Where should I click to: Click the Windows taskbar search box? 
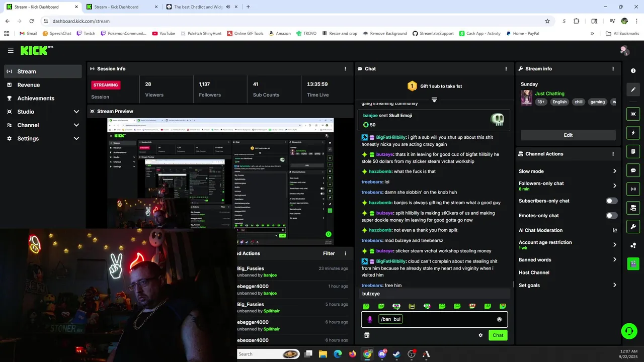click(x=269, y=354)
